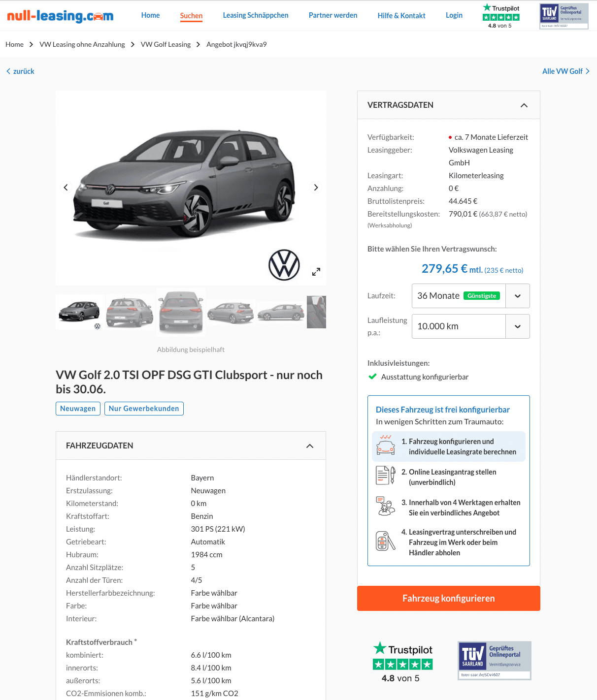Select first thumbnail of front view
Viewport: 597px width, 700px height.
[79, 312]
